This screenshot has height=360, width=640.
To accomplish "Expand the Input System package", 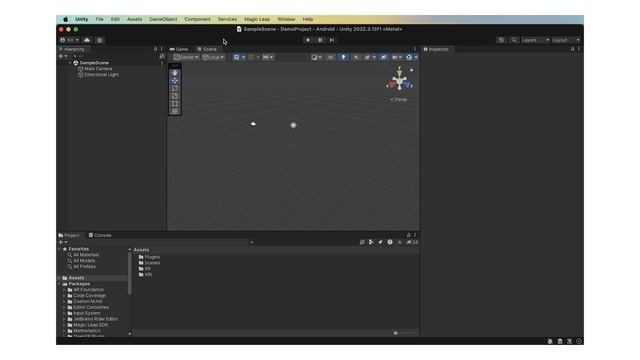I will click(64, 313).
